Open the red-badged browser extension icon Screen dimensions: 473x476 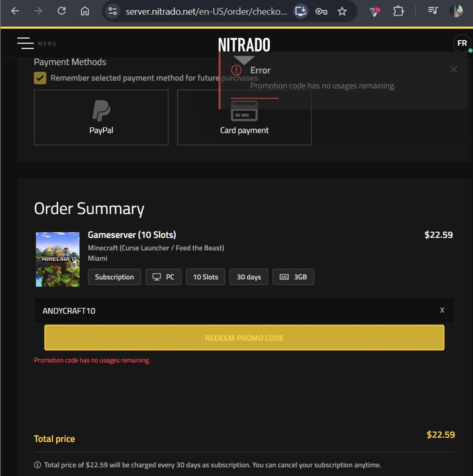375,12
